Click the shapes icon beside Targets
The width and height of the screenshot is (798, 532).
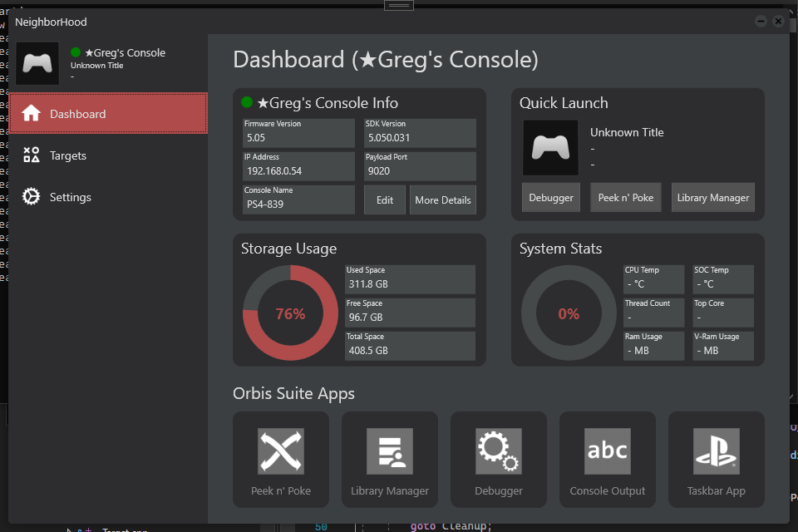tap(31, 155)
